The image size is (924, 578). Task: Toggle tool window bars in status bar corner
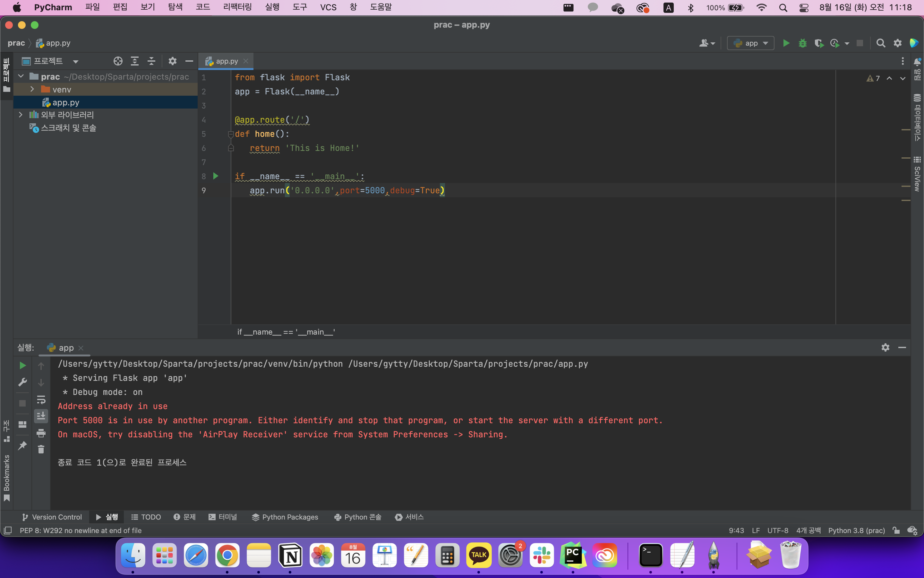(8, 530)
